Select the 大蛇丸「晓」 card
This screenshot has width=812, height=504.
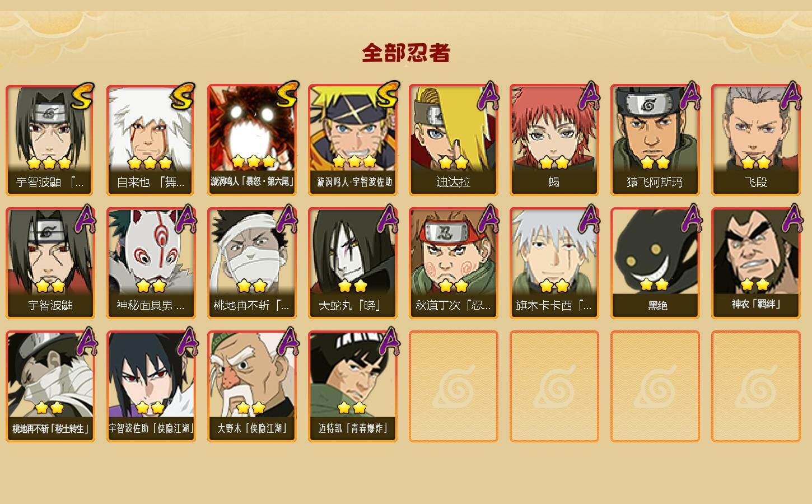click(x=353, y=263)
